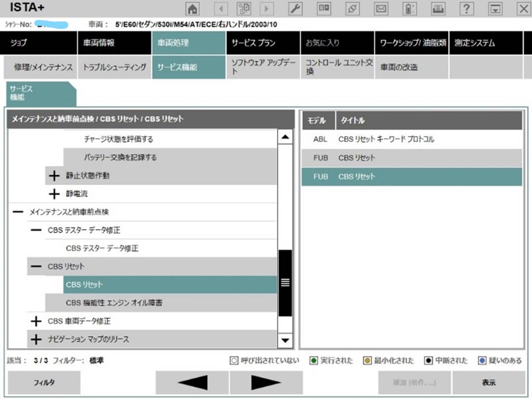
Task: Click the vehicle connection plug icon
Action: coord(352,8)
